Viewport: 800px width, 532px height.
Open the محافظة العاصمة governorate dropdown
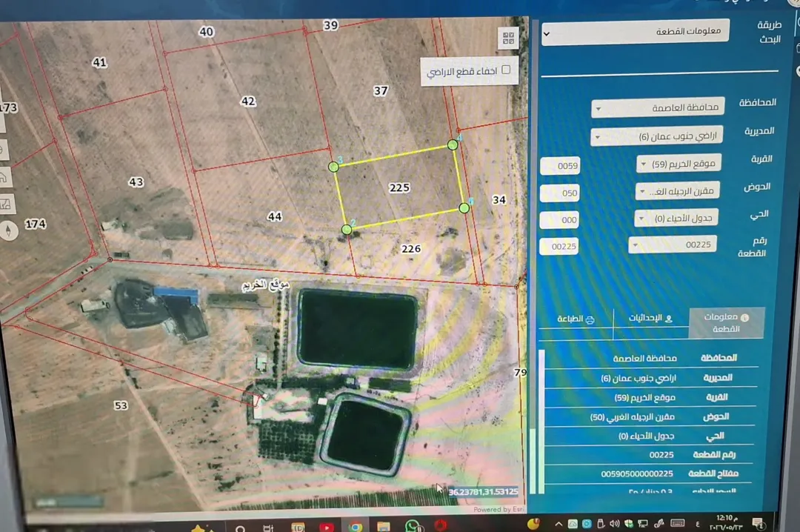pos(658,107)
